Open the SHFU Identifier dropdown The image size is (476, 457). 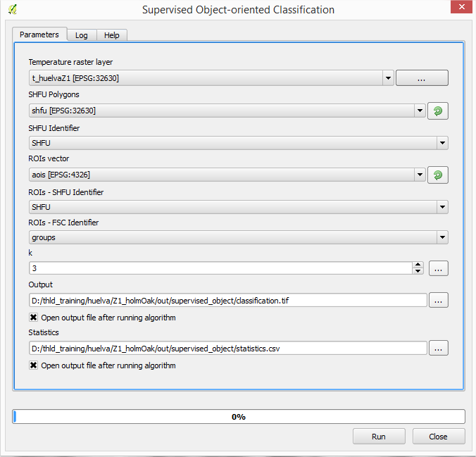442,143
